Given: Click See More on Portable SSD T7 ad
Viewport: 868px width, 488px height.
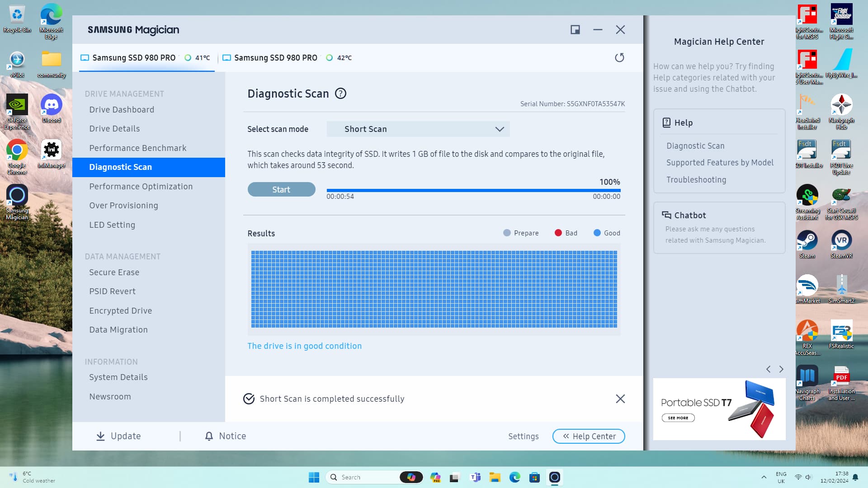Looking at the screenshot, I should click(x=678, y=418).
